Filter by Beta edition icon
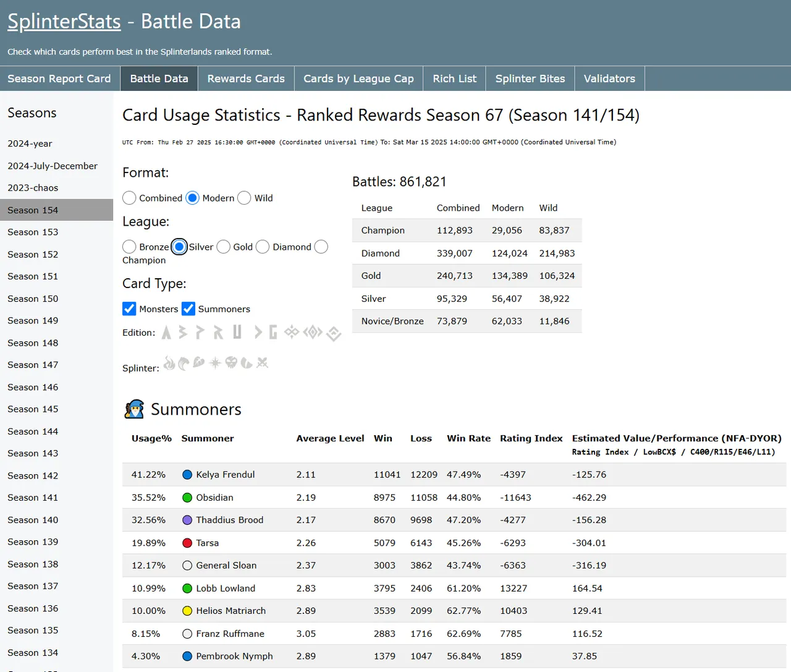This screenshot has width=791, height=672. tap(183, 333)
